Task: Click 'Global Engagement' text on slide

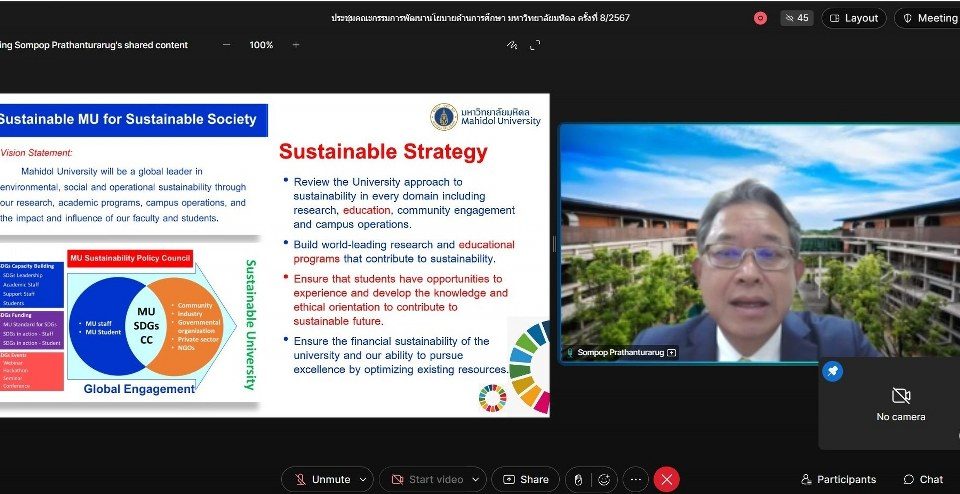Action: pyautogui.click(x=139, y=389)
